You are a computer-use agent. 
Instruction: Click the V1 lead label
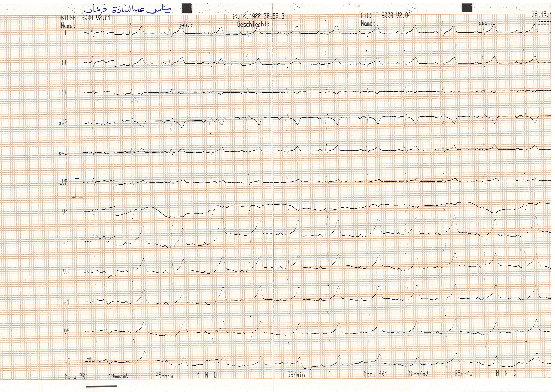[65, 212]
